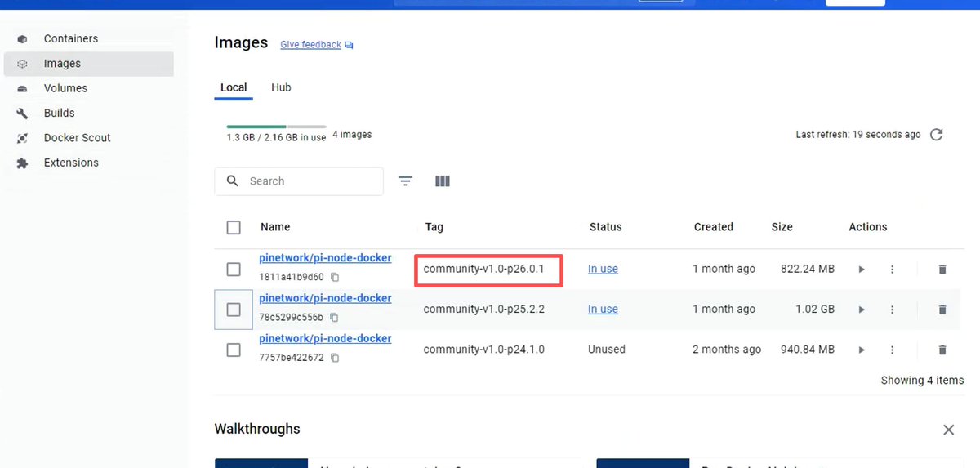This screenshot has height=468, width=980.
Task: Click the Give feedback link
Action: click(x=310, y=45)
